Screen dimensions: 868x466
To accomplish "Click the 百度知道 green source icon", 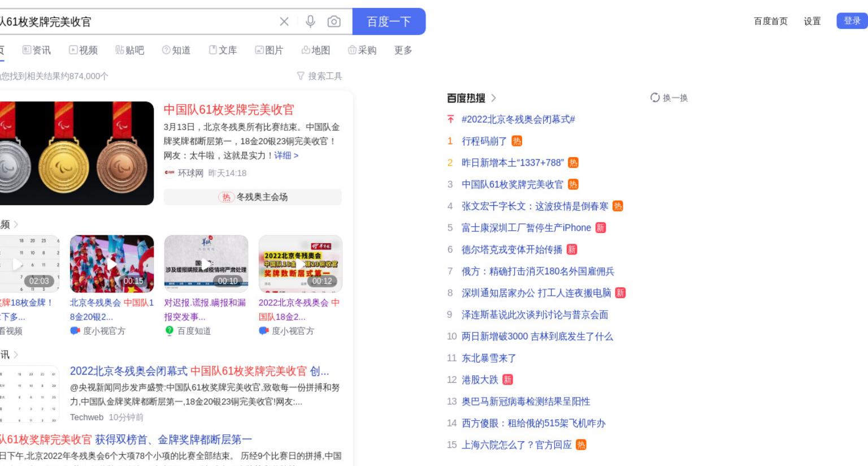I will [x=169, y=331].
